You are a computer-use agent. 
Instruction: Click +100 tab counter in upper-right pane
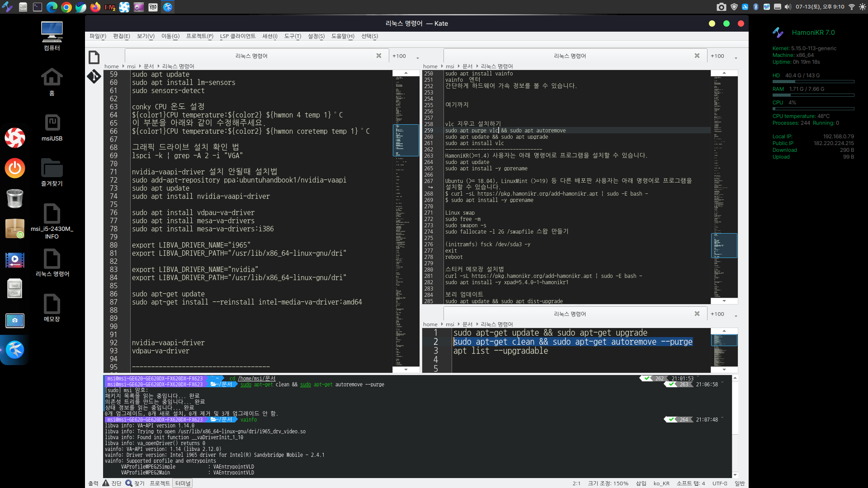pyautogui.click(x=717, y=56)
